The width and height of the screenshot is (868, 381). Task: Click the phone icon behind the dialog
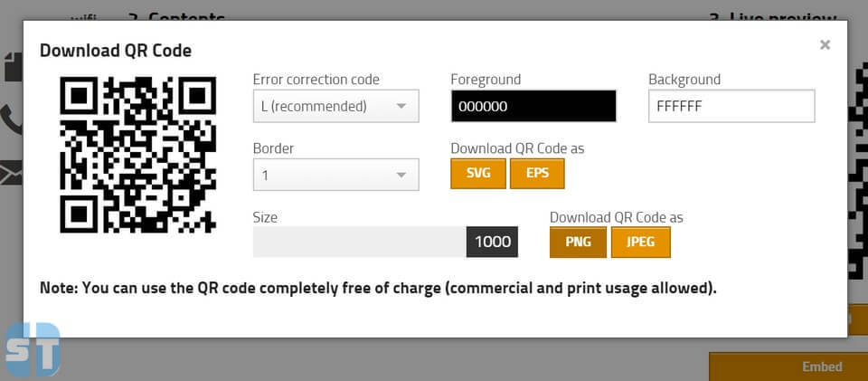click(12, 119)
